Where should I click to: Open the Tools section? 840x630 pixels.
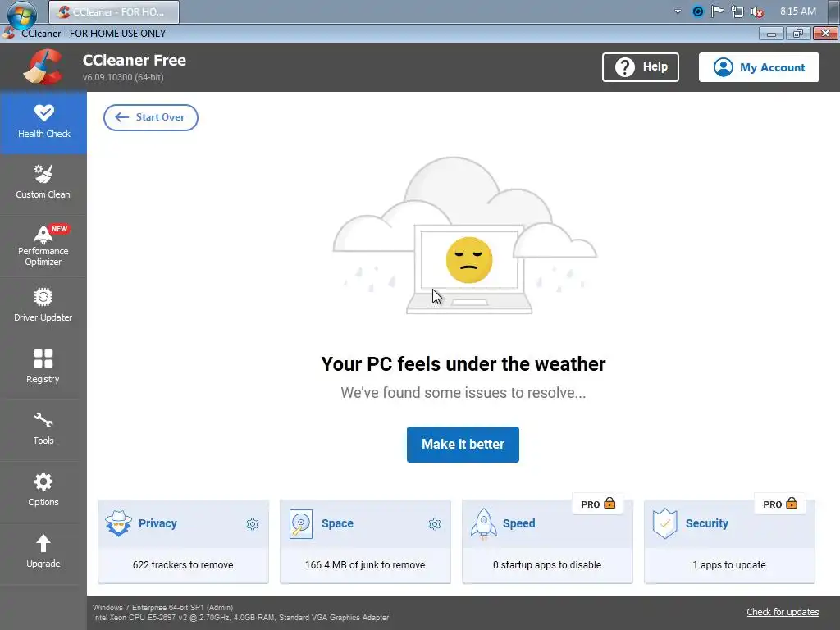click(43, 430)
